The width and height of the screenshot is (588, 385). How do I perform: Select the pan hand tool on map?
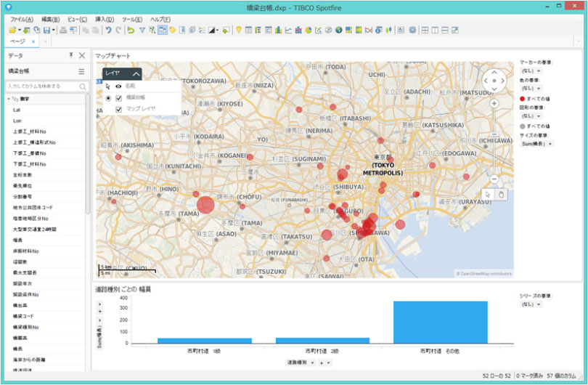(x=501, y=193)
